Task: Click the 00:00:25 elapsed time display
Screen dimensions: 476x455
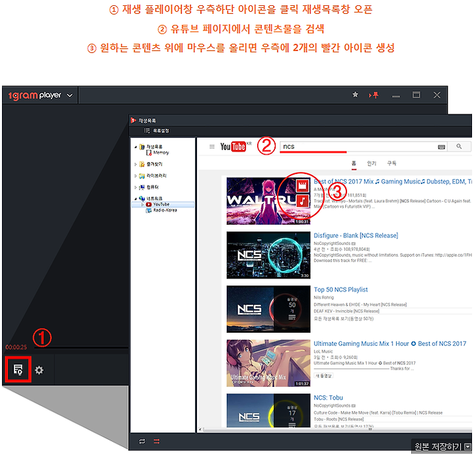Action: pyautogui.click(x=16, y=347)
